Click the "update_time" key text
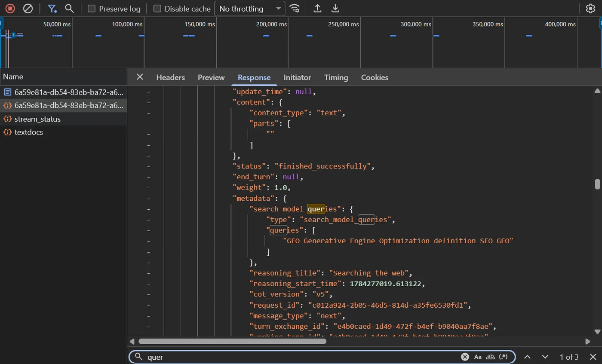The width and height of the screenshot is (602, 364). click(x=260, y=92)
